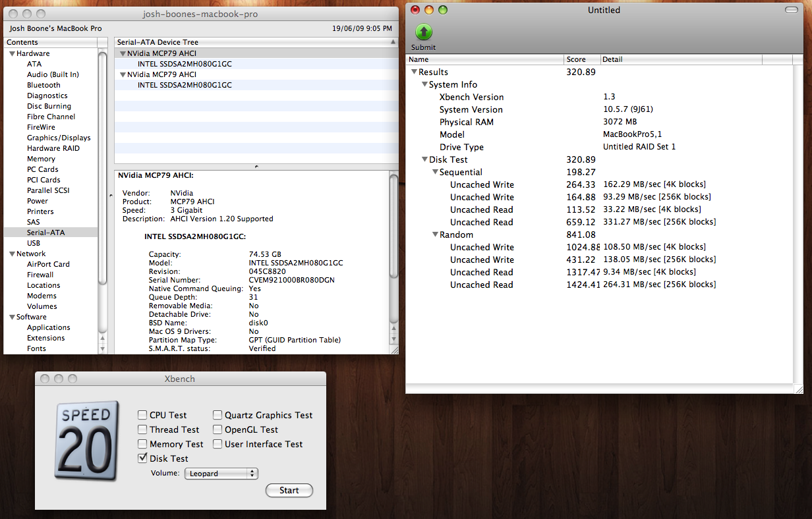Select SAS in the Hardware list

click(34, 222)
